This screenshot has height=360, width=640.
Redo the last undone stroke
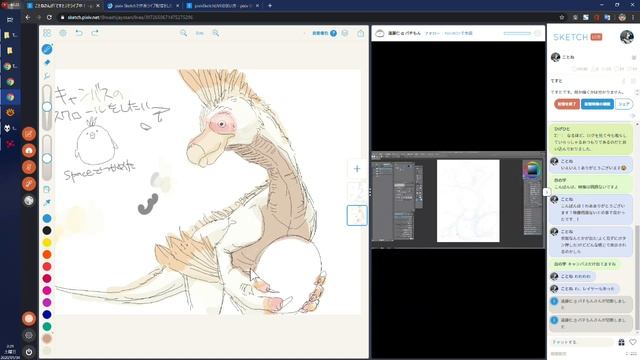(95, 33)
